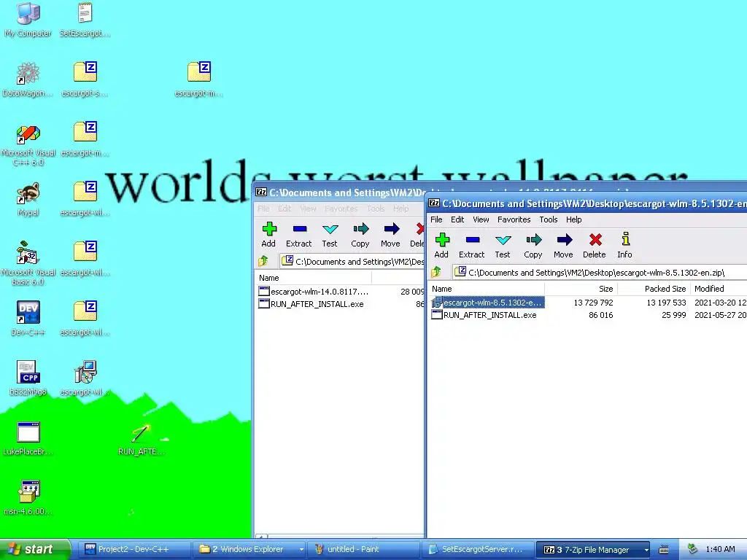
Task: Click address path field in background 7-Zip window
Action: [352, 262]
